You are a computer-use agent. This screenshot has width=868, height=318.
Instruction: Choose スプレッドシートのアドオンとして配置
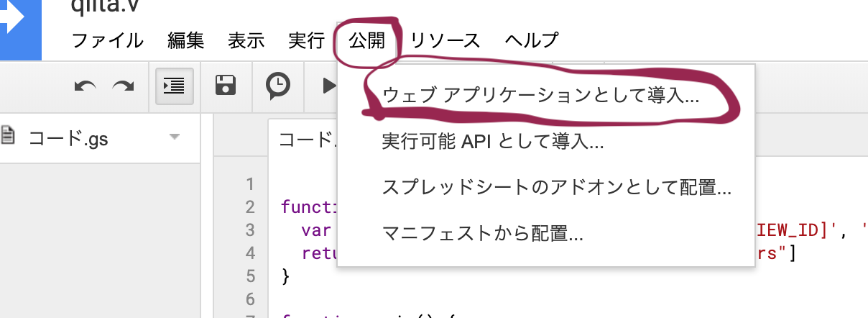[x=557, y=188]
